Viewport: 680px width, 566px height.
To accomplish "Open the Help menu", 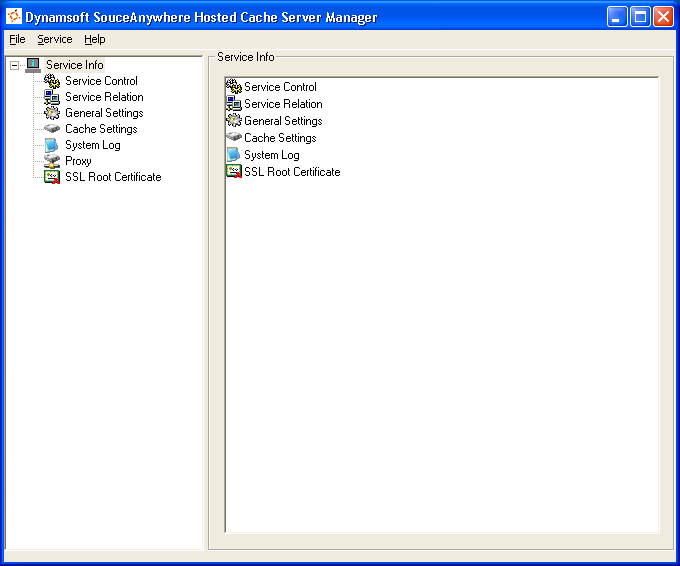I will [95, 39].
